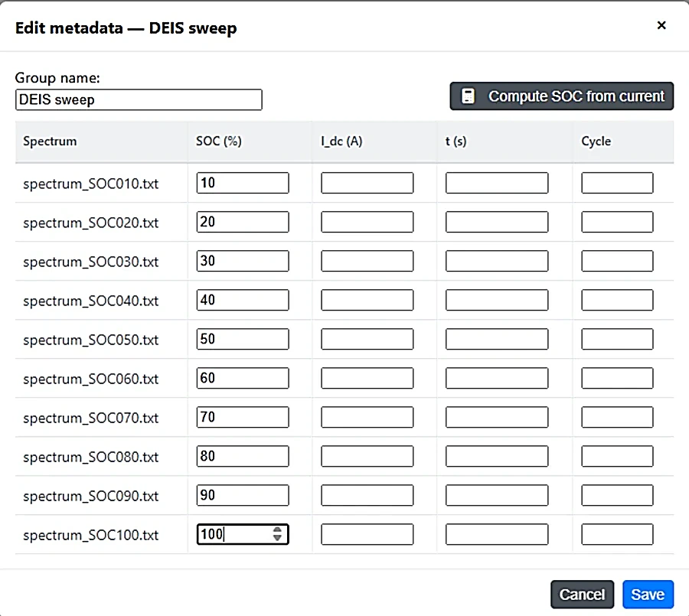Click the file name spectrum_SOC100.txt
This screenshot has height=616, width=689.
(90, 535)
